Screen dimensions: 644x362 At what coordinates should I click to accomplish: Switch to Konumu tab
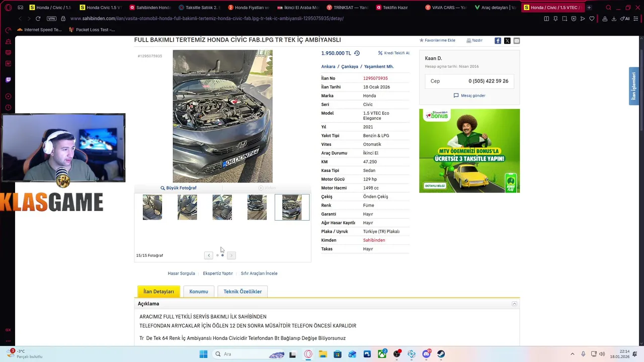point(199,292)
